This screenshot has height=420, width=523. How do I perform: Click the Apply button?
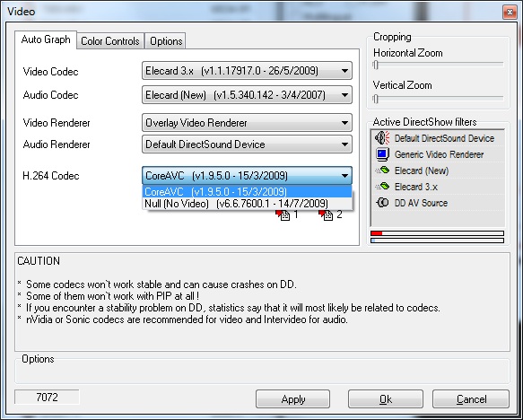point(292,399)
